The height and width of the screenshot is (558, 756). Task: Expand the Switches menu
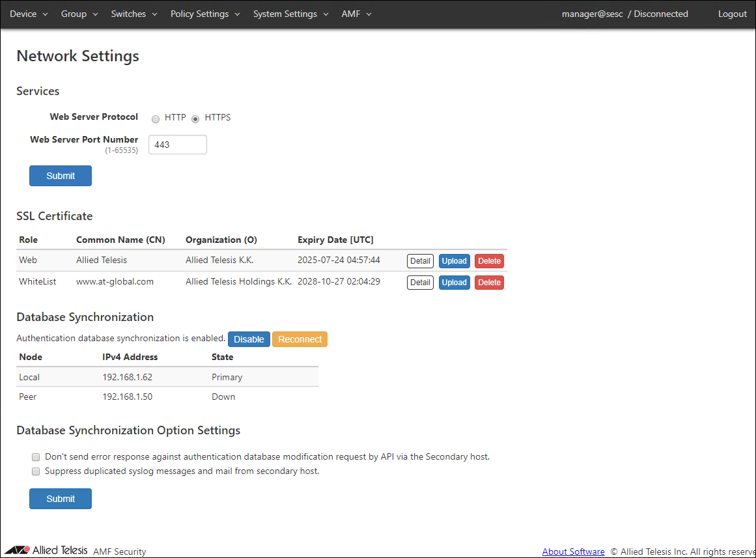click(x=134, y=14)
